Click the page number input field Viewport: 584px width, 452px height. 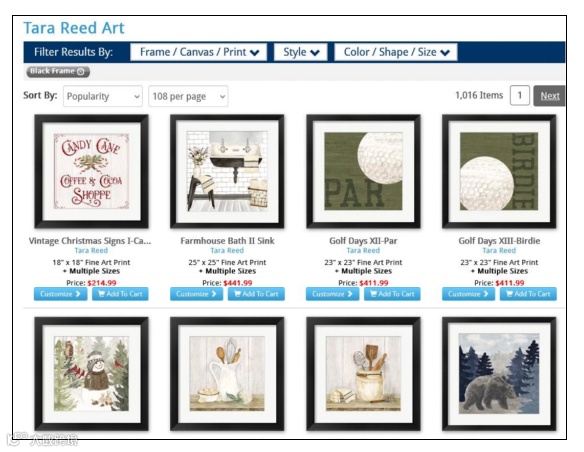click(x=520, y=96)
